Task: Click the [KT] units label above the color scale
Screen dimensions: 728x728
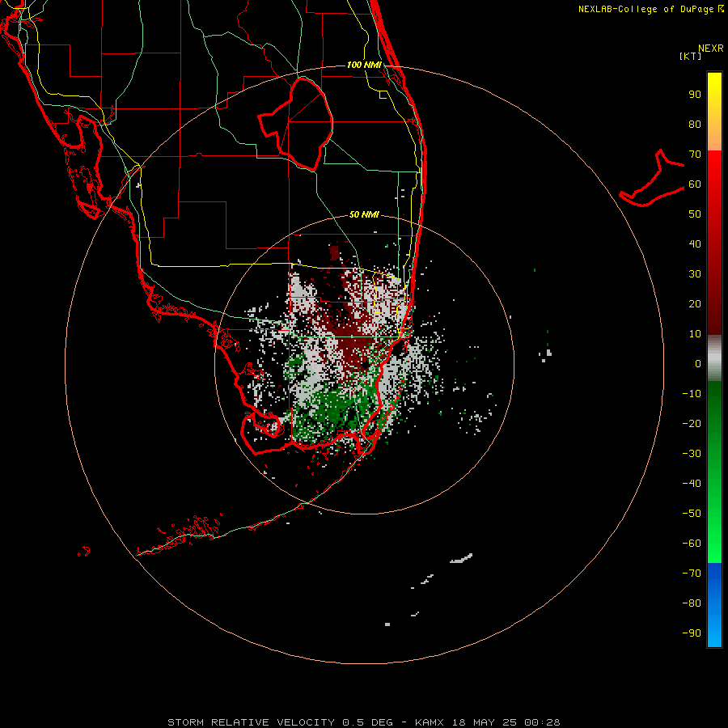Action: coord(690,56)
